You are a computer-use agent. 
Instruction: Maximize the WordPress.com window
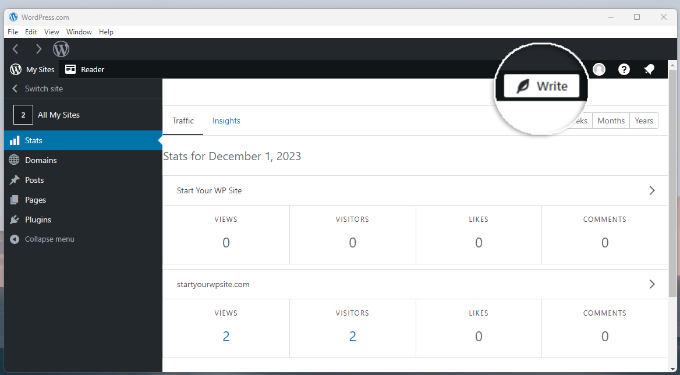pos(637,17)
